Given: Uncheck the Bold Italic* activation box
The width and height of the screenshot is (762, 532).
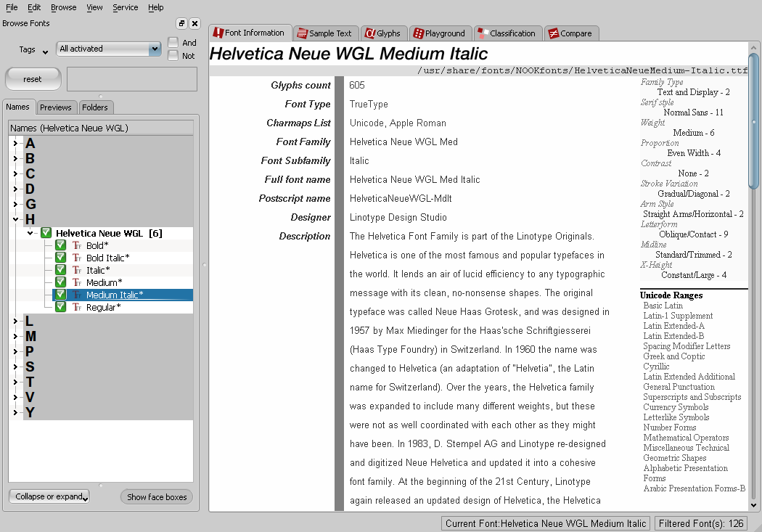Looking at the screenshot, I should 60,258.
